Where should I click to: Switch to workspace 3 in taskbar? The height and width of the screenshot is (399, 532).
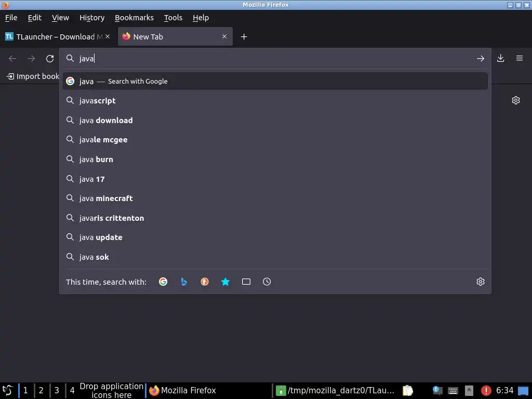57,391
